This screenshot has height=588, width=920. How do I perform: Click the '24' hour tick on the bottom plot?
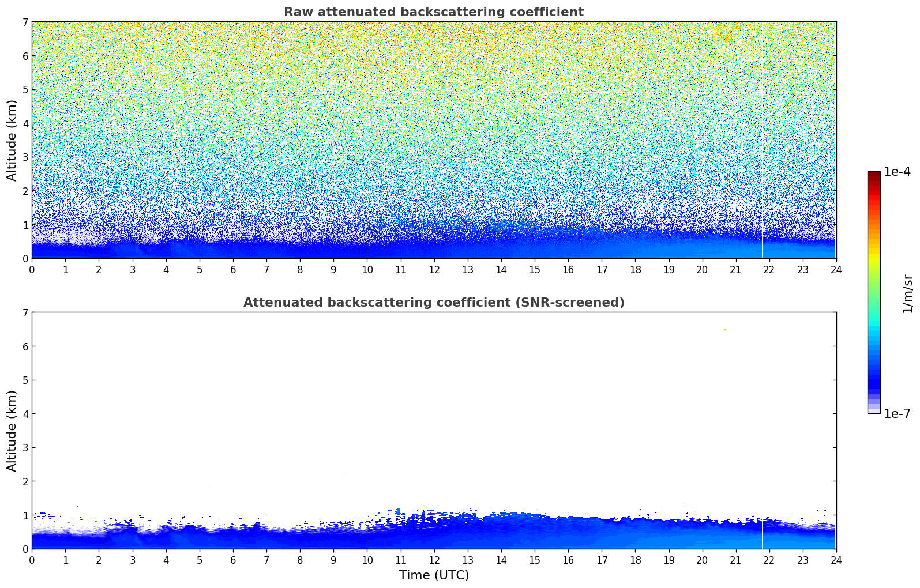[836, 560]
